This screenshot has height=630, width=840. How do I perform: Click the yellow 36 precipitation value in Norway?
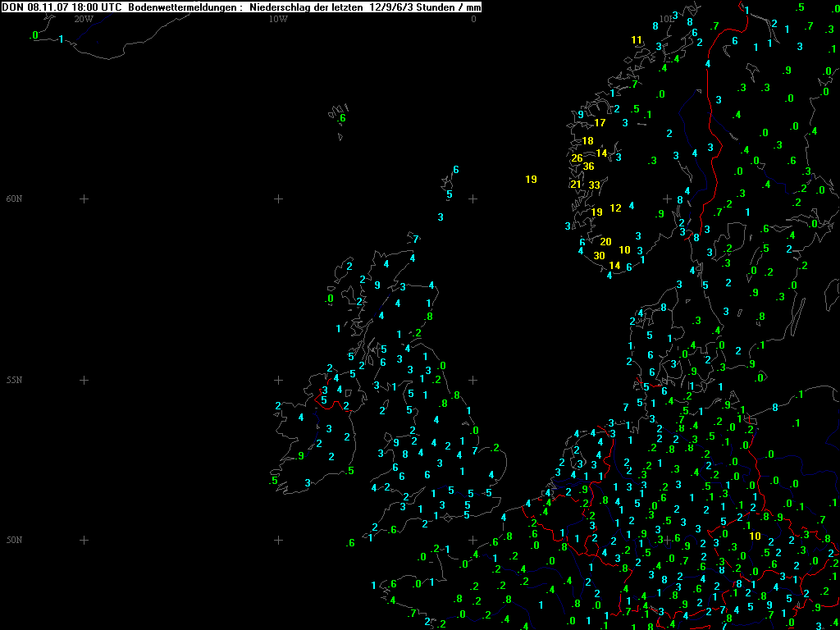tap(588, 167)
